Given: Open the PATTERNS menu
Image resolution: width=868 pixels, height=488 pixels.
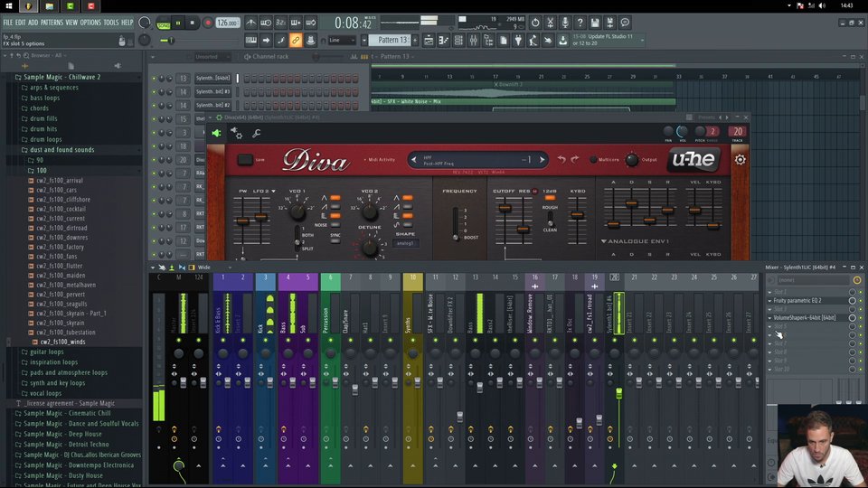Looking at the screenshot, I should (x=52, y=23).
